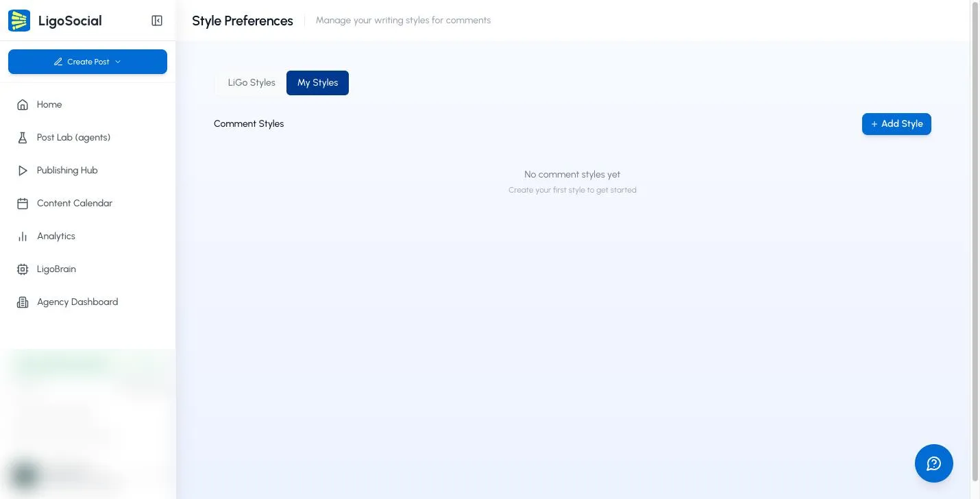The image size is (980, 499).
Task: Click the Analytics bar chart icon
Action: (23, 236)
